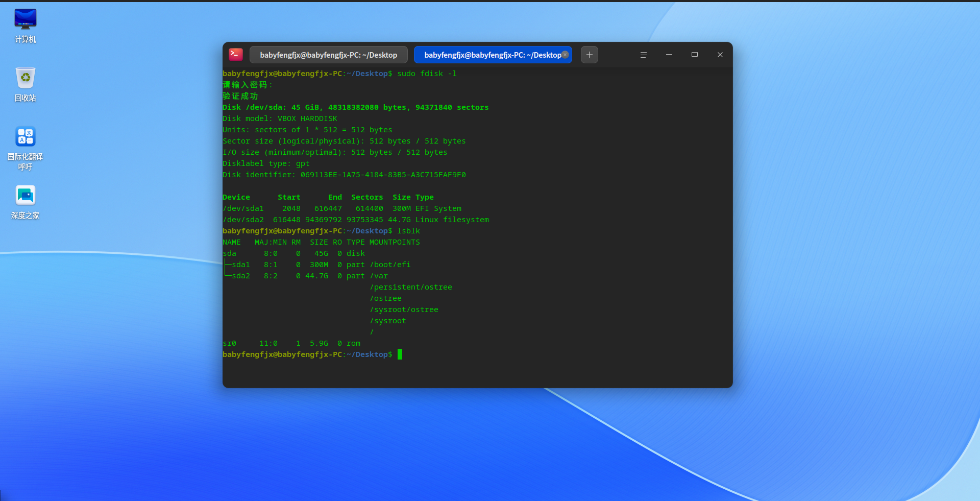Click the 'Device Start End Sectors' header row

[x=328, y=197]
